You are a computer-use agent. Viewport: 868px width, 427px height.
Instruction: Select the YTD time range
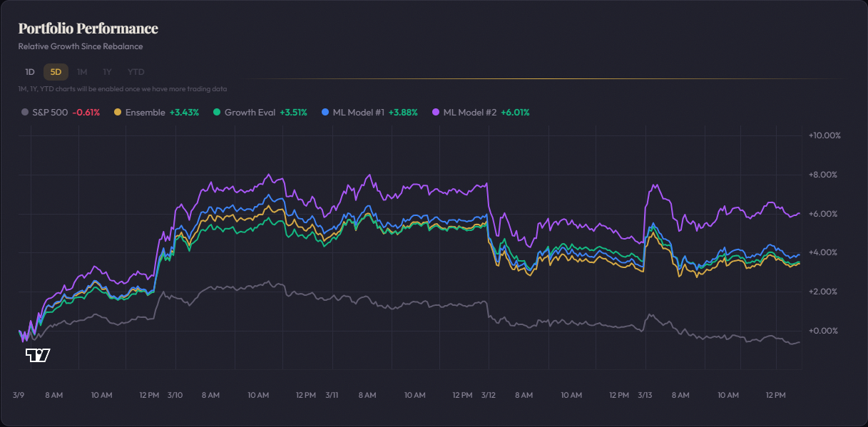(x=135, y=71)
